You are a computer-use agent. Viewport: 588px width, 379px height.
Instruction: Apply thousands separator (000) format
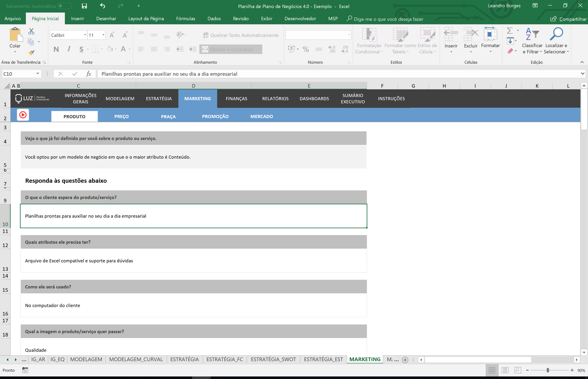(x=319, y=49)
